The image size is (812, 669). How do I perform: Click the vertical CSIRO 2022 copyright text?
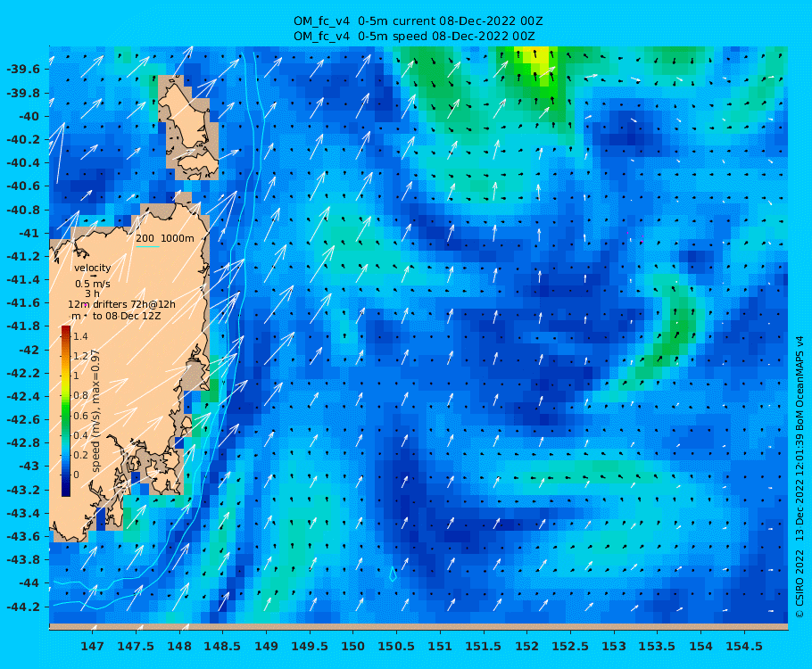pyautogui.click(x=800, y=477)
